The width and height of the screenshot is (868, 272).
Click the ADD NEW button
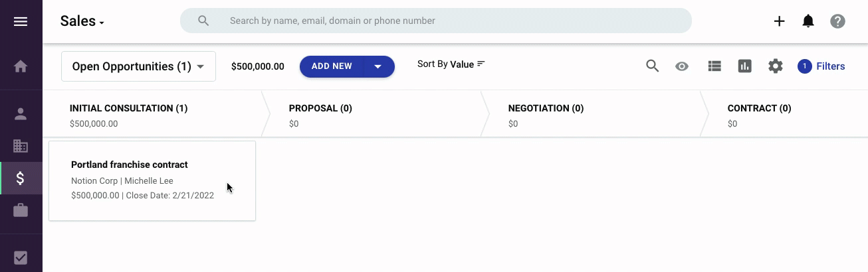tap(332, 66)
